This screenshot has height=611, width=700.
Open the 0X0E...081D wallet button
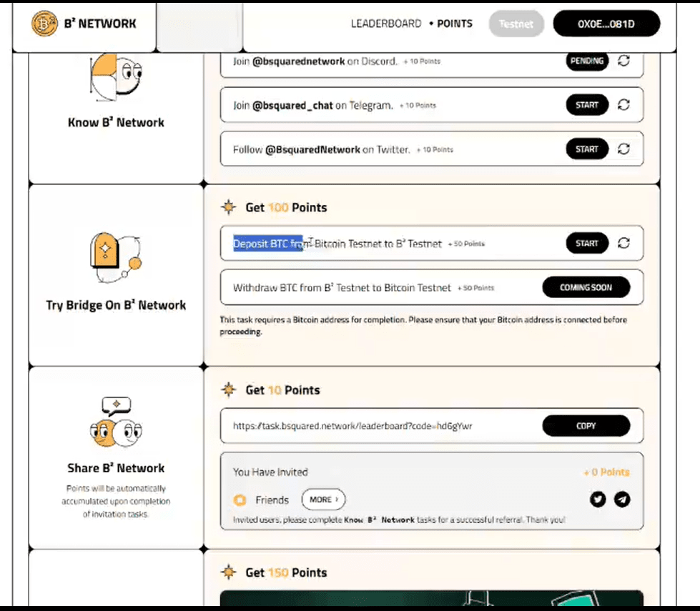coord(606,24)
